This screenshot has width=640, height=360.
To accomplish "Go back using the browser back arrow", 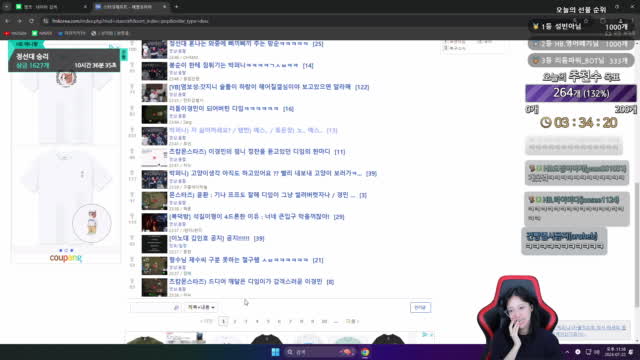I will [x=7, y=21].
